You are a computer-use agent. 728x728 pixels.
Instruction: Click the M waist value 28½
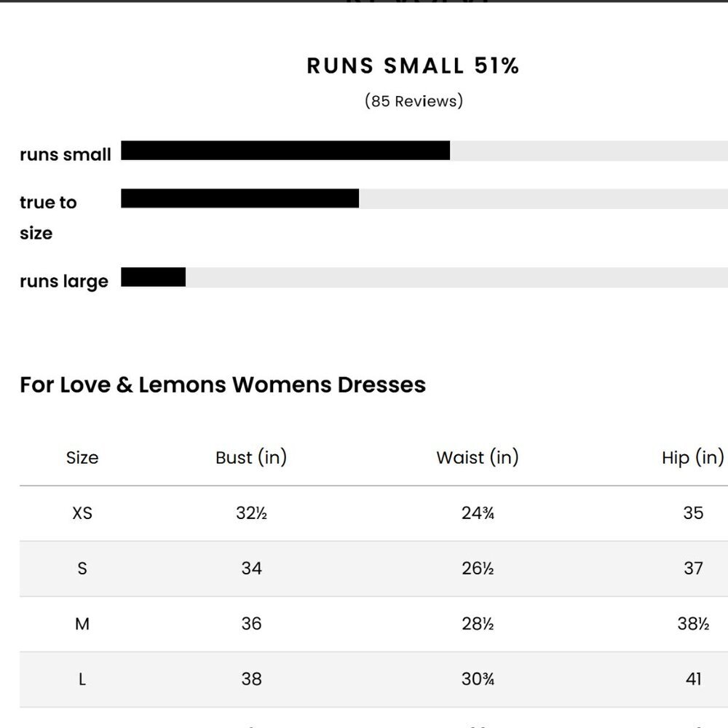pyautogui.click(x=478, y=624)
